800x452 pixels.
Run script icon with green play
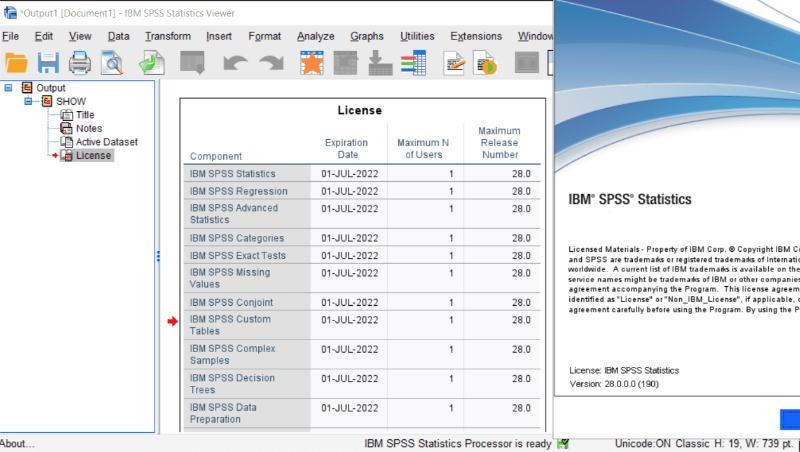click(485, 63)
